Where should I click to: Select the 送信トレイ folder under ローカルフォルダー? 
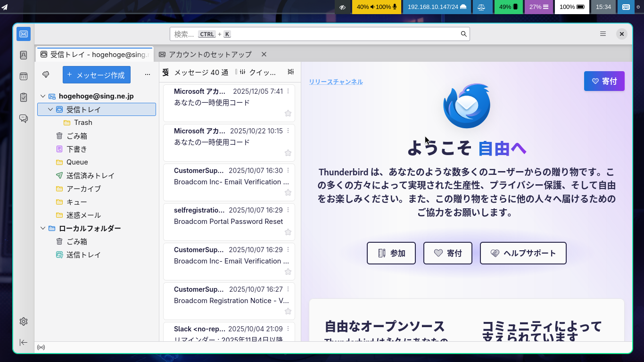click(97, 255)
